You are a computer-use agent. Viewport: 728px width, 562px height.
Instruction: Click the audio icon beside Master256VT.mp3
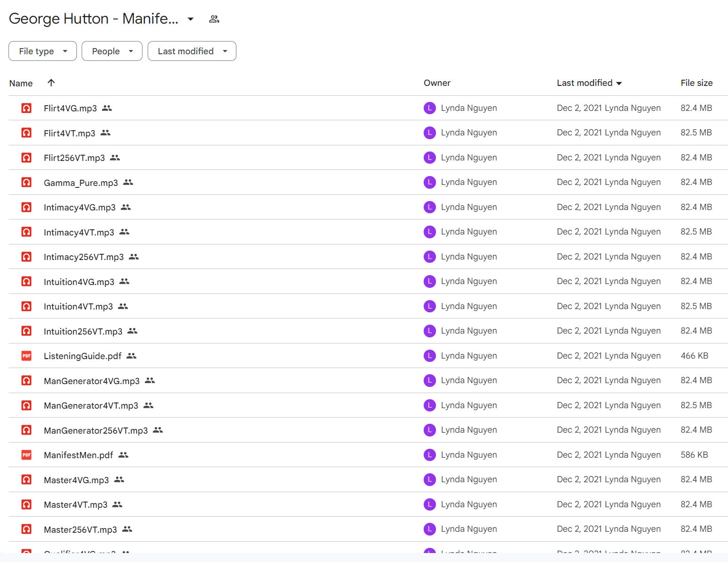tap(26, 529)
